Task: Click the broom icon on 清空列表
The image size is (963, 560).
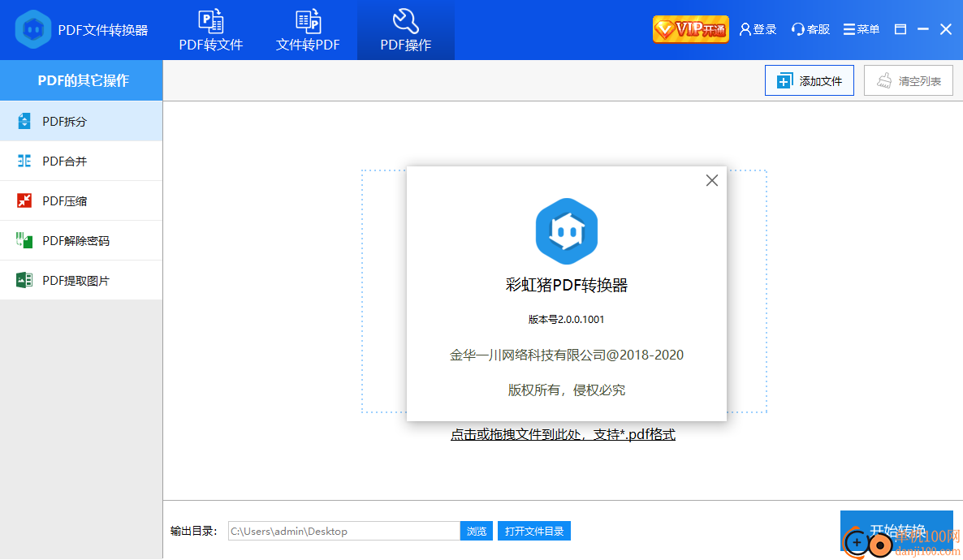Action: (x=883, y=81)
